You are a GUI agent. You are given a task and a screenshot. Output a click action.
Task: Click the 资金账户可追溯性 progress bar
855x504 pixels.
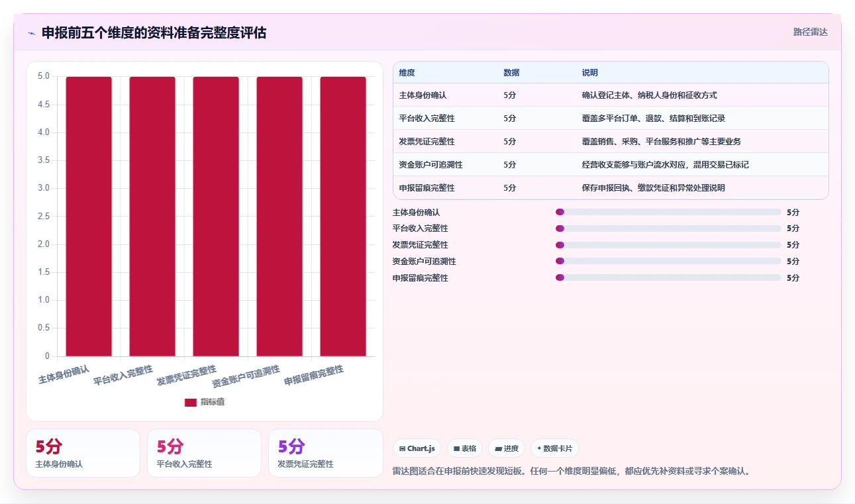click(668, 261)
